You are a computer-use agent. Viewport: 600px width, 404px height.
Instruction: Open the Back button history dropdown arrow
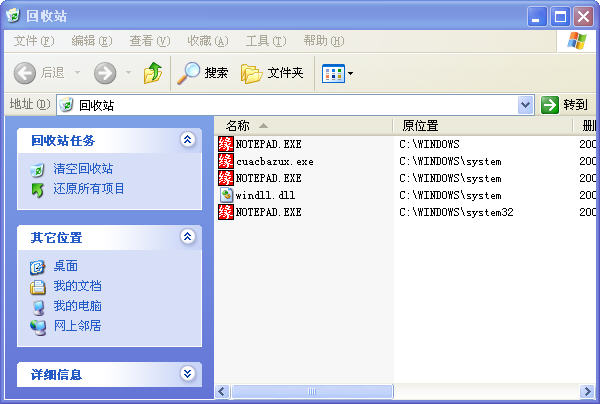click(77, 73)
